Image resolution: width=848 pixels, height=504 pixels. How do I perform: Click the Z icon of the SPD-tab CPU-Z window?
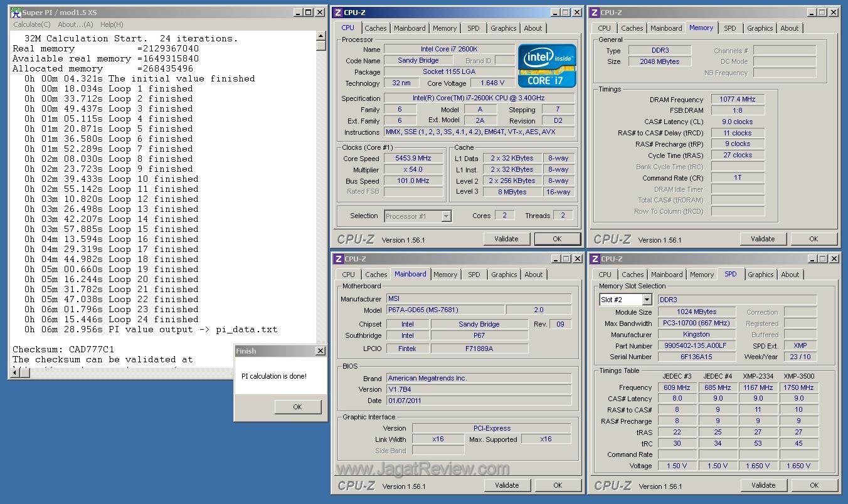594,259
